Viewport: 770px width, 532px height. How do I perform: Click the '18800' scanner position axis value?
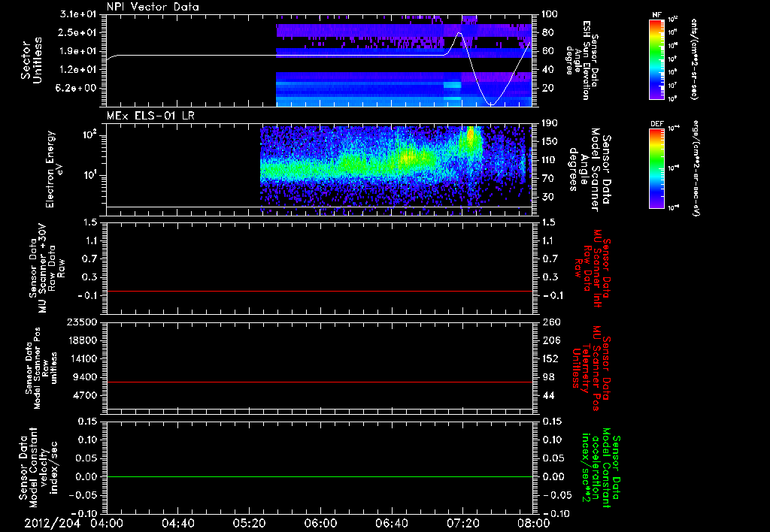(x=81, y=340)
